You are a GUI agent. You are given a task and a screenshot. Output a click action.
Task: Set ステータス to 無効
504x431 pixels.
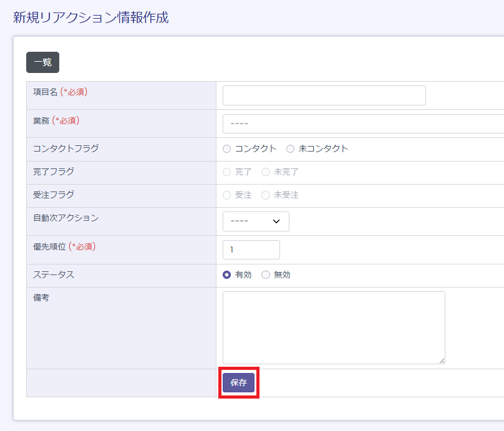(266, 275)
